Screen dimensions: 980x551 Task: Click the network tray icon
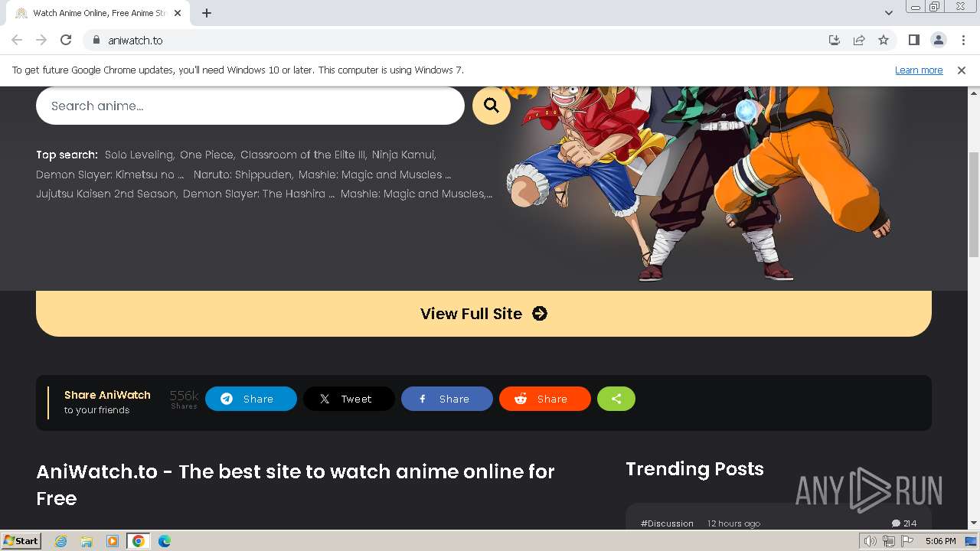pyautogui.click(x=889, y=541)
